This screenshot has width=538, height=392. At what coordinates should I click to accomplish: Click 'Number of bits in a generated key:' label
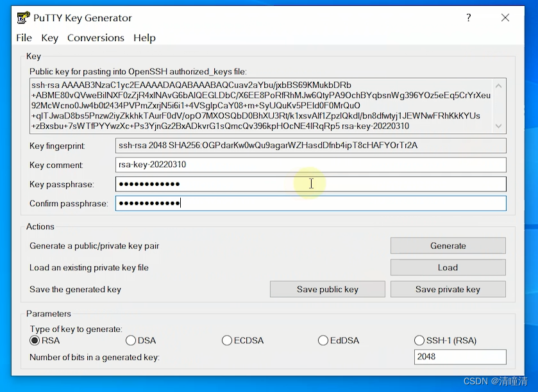[x=94, y=357]
